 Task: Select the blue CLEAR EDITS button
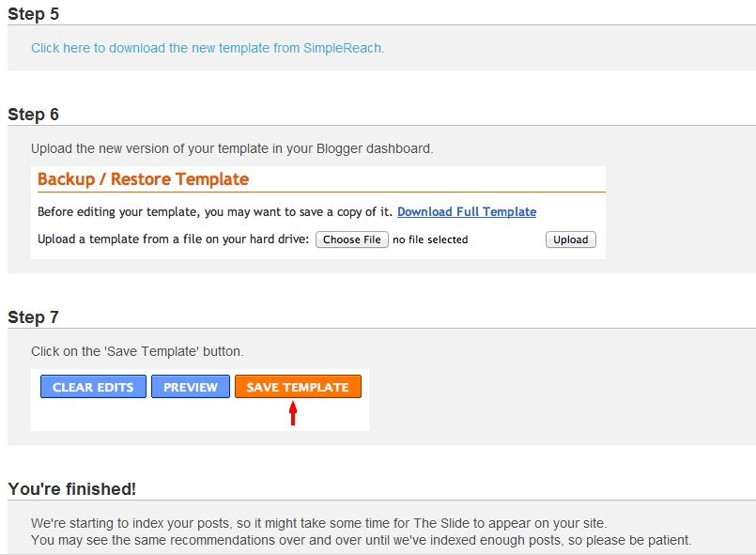[x=93, y=387]
